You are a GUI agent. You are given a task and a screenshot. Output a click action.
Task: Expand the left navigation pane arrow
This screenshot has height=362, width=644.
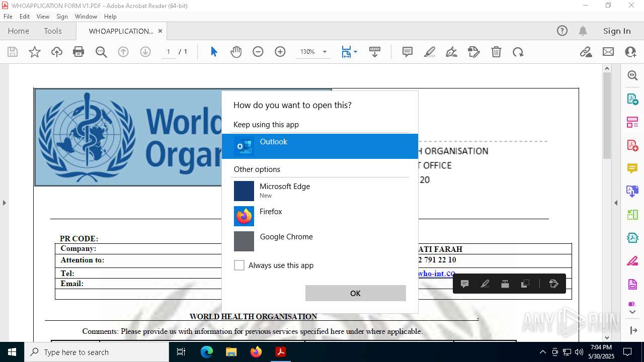click(x=4, y=203)
